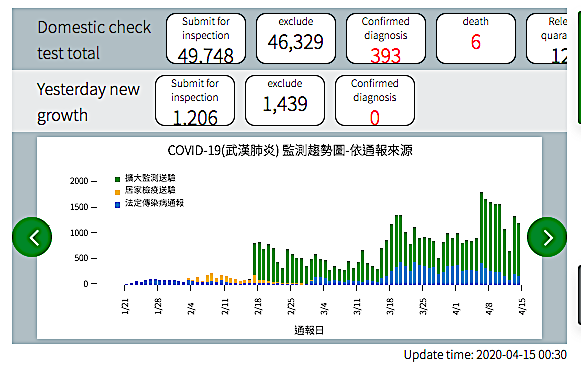Select yesterday's exclude 1,439 card
Image resolution: width=581 pixels, height=367 pixels.
(x=285, y=100)
